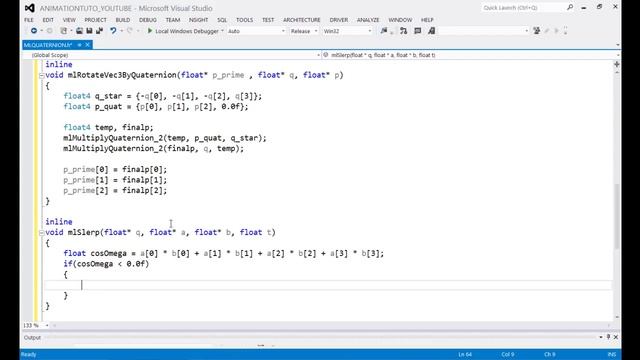640x360 pixels.
Task: Click the 'p_prime[2] = finalp[2];' line
Action: pyautogui.click(x=115, y=191)
